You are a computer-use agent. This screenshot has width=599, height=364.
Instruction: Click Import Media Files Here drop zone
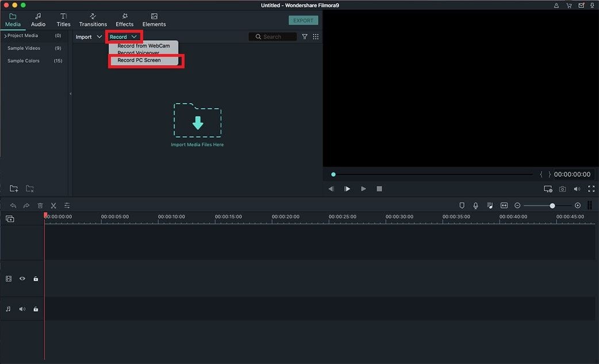pos(197,125)
